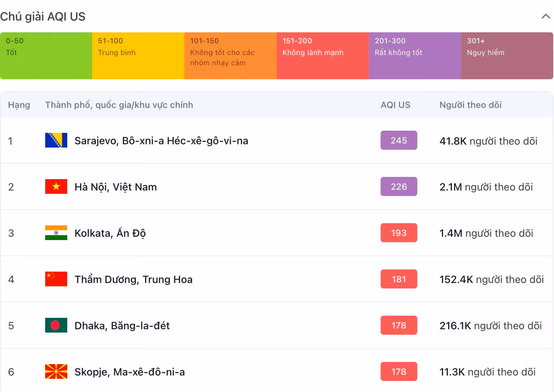
Task: Open Thẩm Dương, Trung Hoa city page
Action: click(x=133, y=280)
